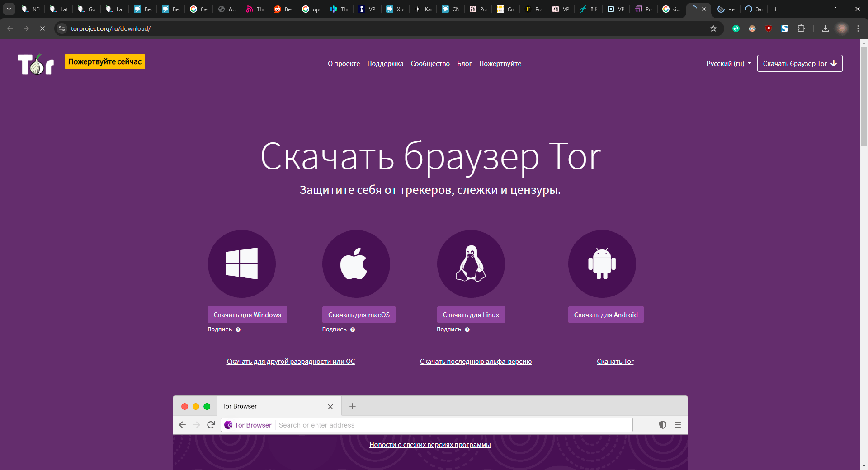The height and width of the screenshot is (470, 868).
Task: Click the yellow Пожертвуйте сейчас button
Action: click(105, 61)
